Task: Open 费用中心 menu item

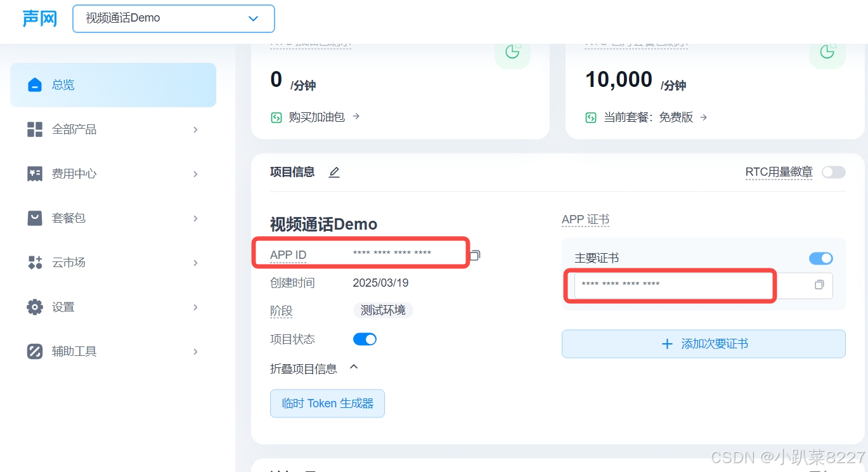Action: click(113, 174)
